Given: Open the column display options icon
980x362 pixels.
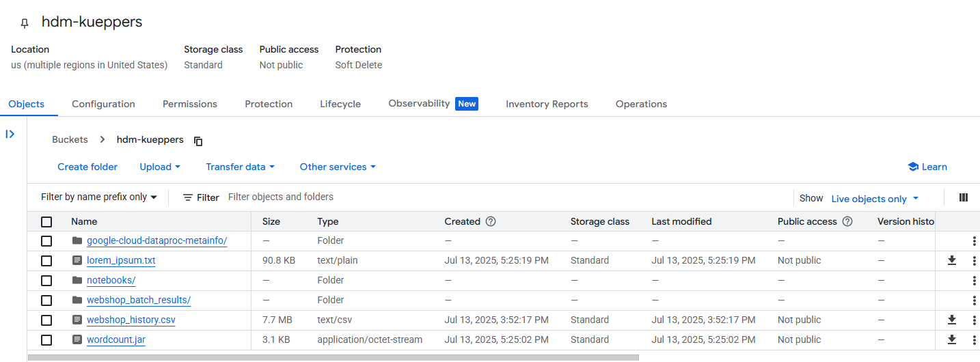Looking at the screenshot, I should (x=964, y=197).
